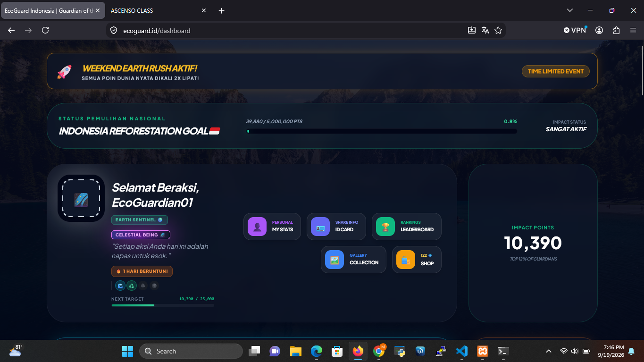Click the CELESTIAL BEING badge
The width and height of the screenshot is (644, 362).
[x=141, y=235]
